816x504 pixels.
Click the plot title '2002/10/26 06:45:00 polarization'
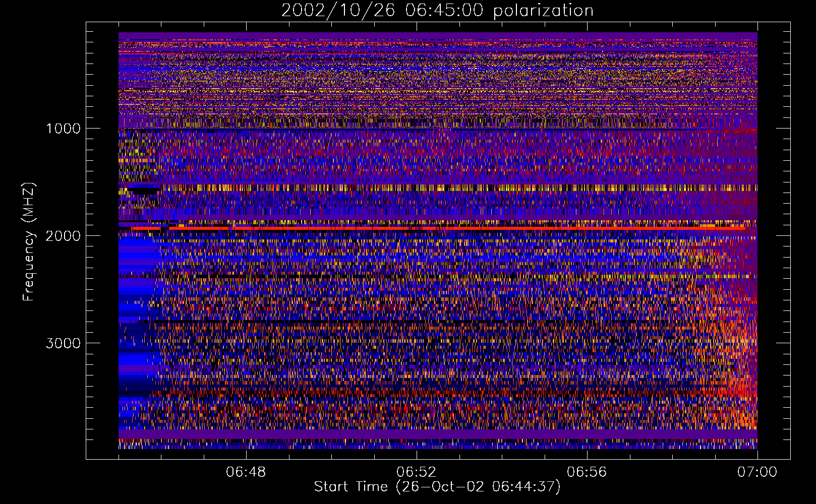click(x=437, y=10)
